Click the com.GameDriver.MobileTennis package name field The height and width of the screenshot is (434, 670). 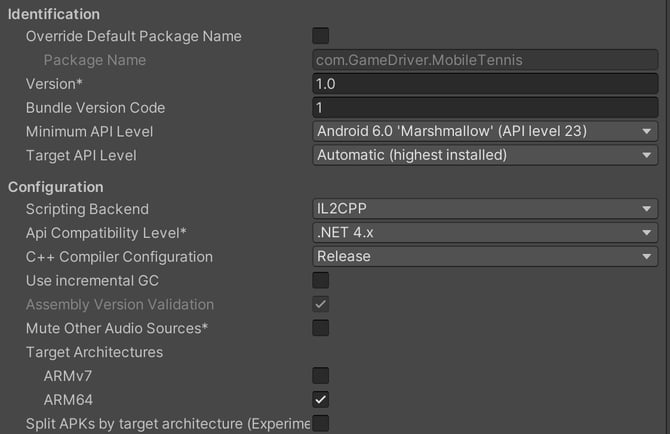[485, 60]
